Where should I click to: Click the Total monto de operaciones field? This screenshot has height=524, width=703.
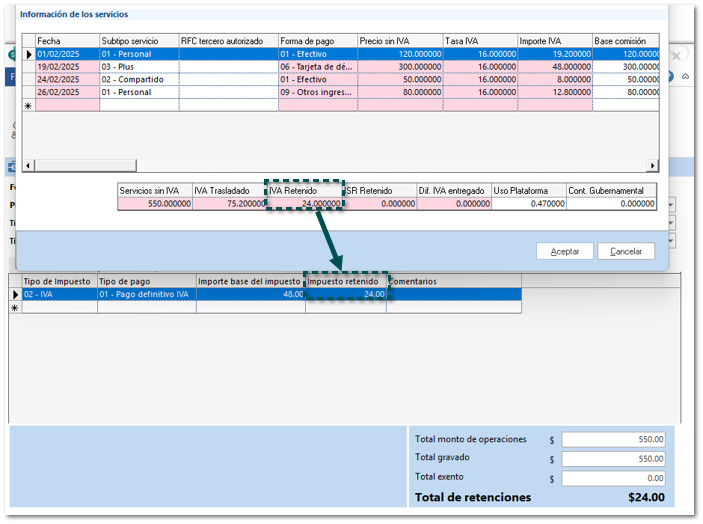click(612, 439)
